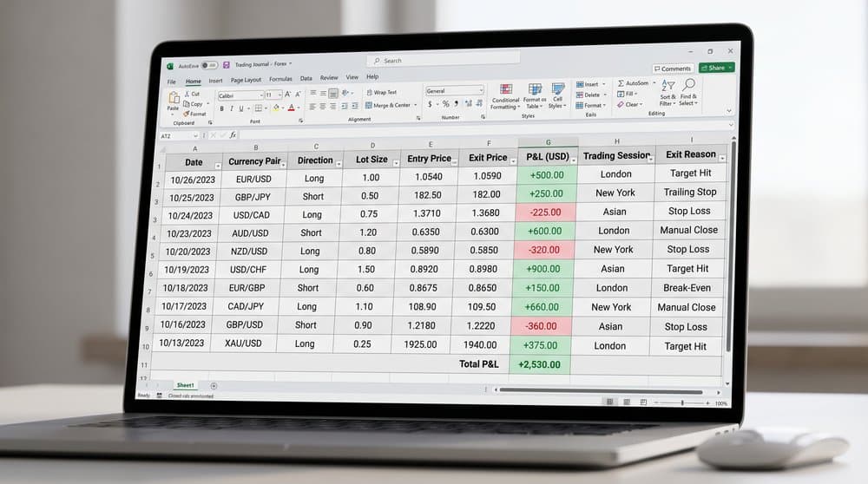Click the Paste clipboard icon
The height and width of the screenshot is (484, 868).
click(174, 99)
